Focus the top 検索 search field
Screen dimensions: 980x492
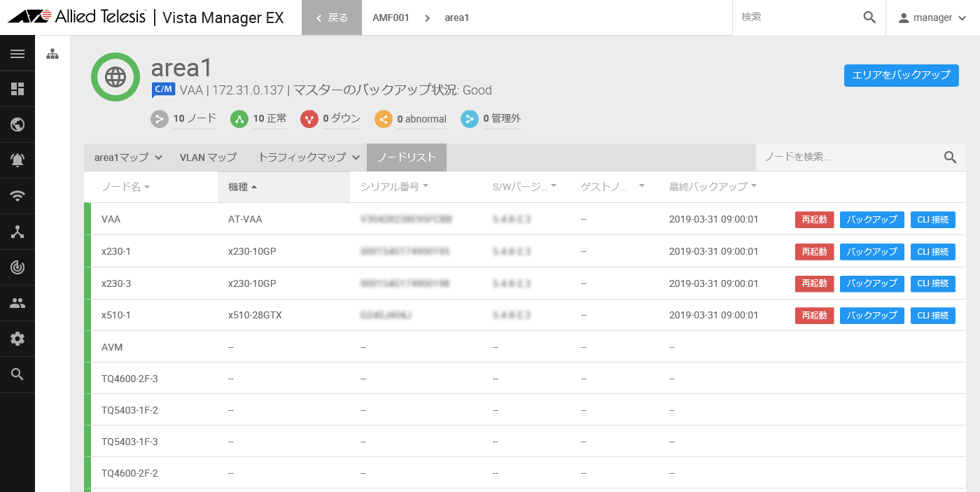click(797, 17)
